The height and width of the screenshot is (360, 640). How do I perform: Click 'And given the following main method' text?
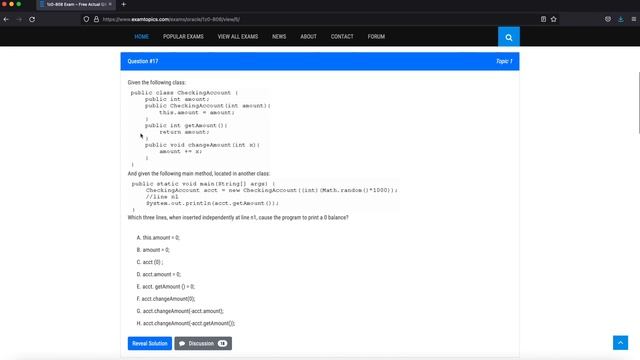coord(198,173)
